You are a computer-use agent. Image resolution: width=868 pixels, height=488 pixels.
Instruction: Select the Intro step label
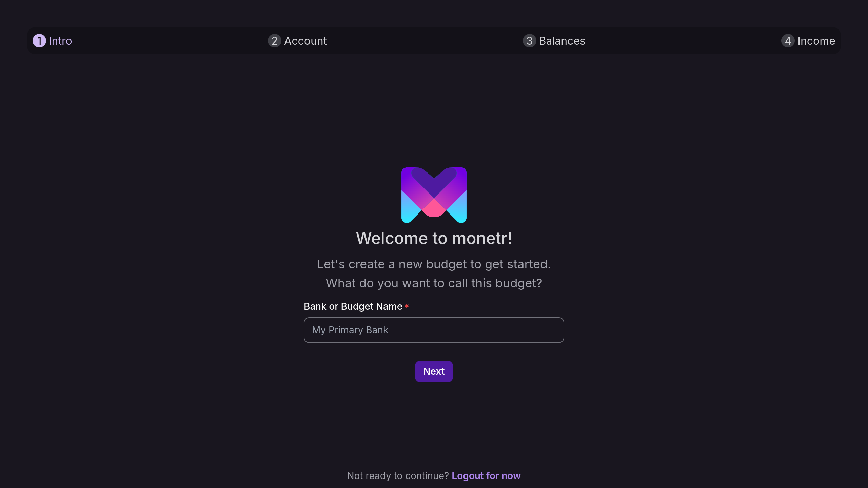(60, 41)
